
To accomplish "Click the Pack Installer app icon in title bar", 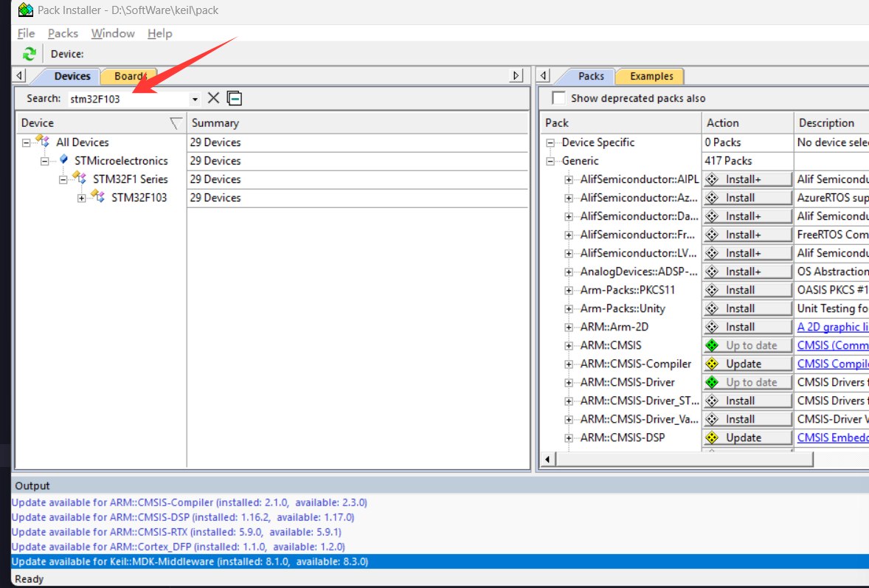I will [x=26, y=10].
